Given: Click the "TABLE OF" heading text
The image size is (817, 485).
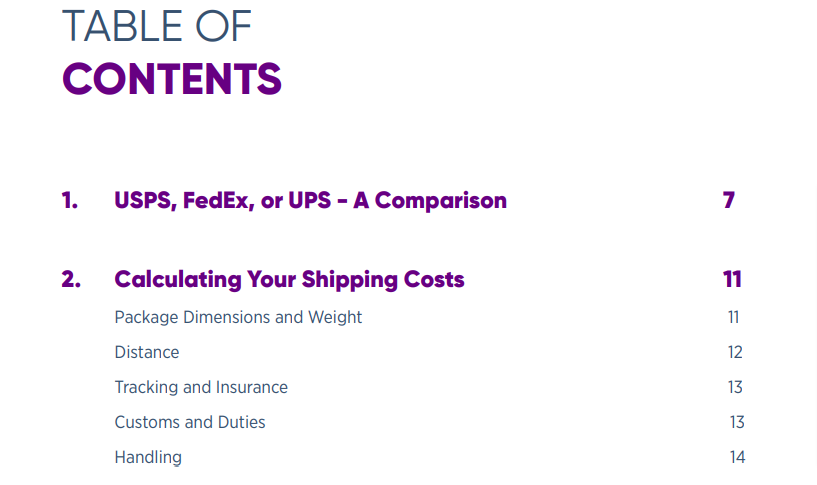Looking at the screenshot, I should click(157, 26).
